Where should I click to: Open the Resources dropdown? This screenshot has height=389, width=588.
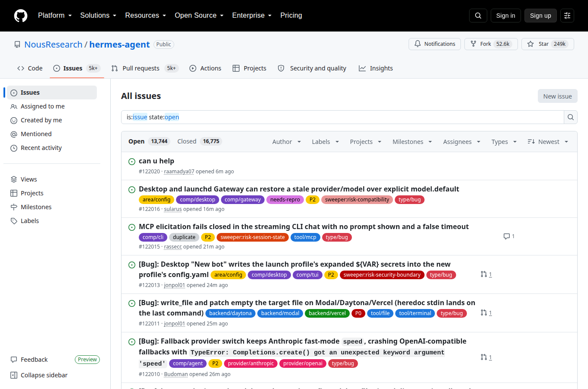(146, 16)
